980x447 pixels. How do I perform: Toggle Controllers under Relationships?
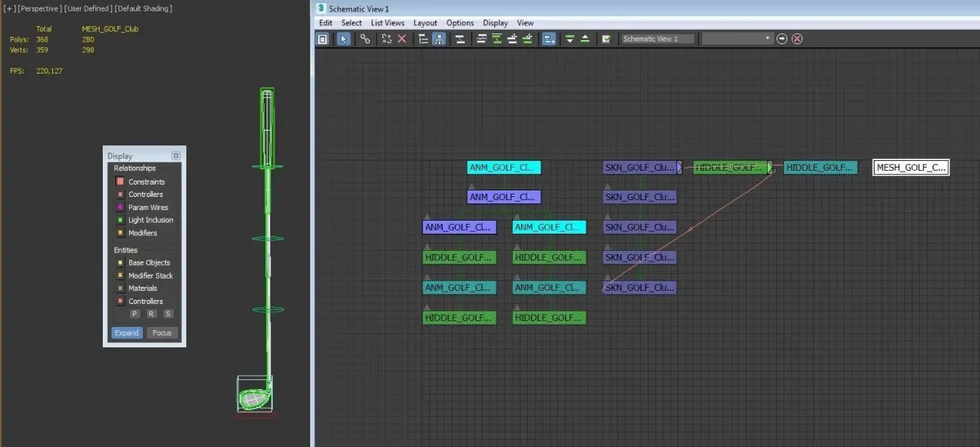[x=119, y=194]
